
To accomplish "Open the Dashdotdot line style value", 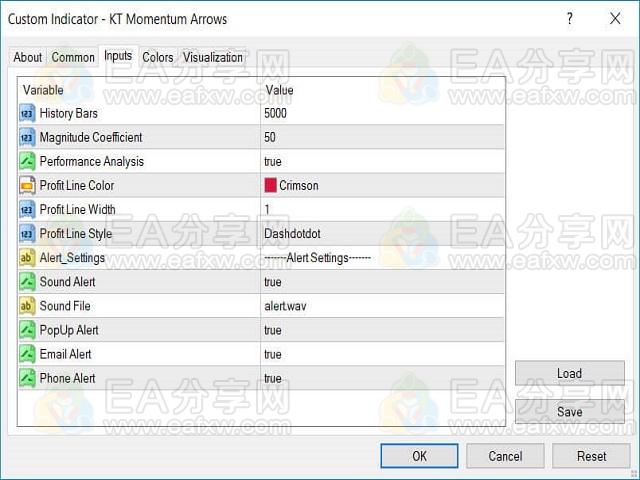I will click(x=292, y=233).
